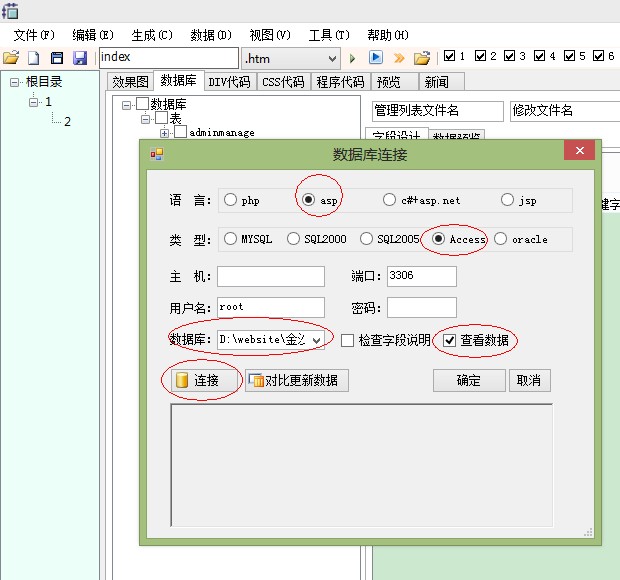Confirm with 确定 button
This screenshot has width=620, height=580.
tap(469, 380)
